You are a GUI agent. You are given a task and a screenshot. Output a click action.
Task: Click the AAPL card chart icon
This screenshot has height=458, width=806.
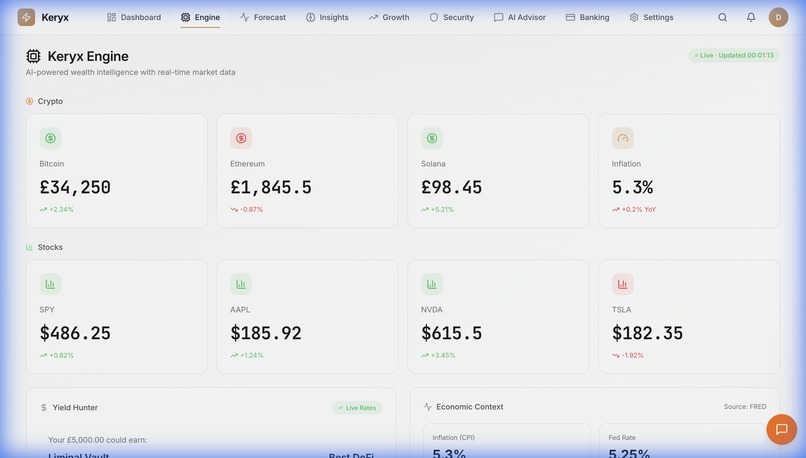241,284
